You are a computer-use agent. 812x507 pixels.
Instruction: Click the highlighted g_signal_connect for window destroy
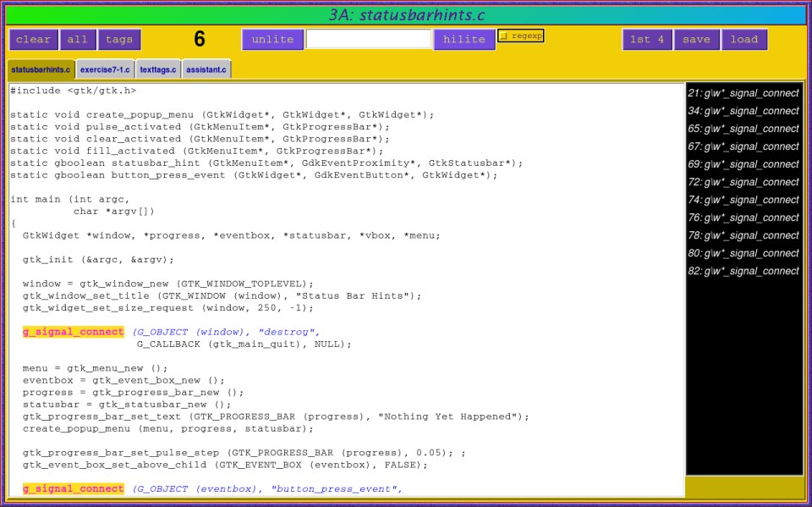(73, 333)
